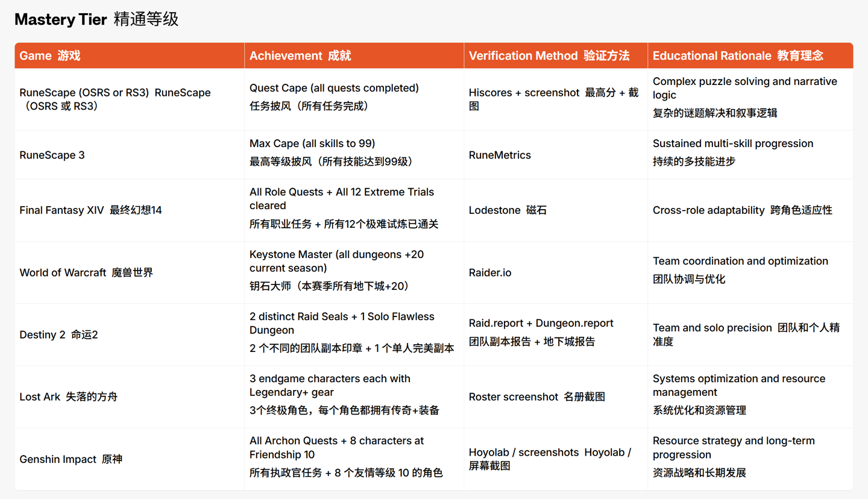Click 3 endgame characters achievement cell
The width and height of the screenshot is (868, 499).
(354, 397)
